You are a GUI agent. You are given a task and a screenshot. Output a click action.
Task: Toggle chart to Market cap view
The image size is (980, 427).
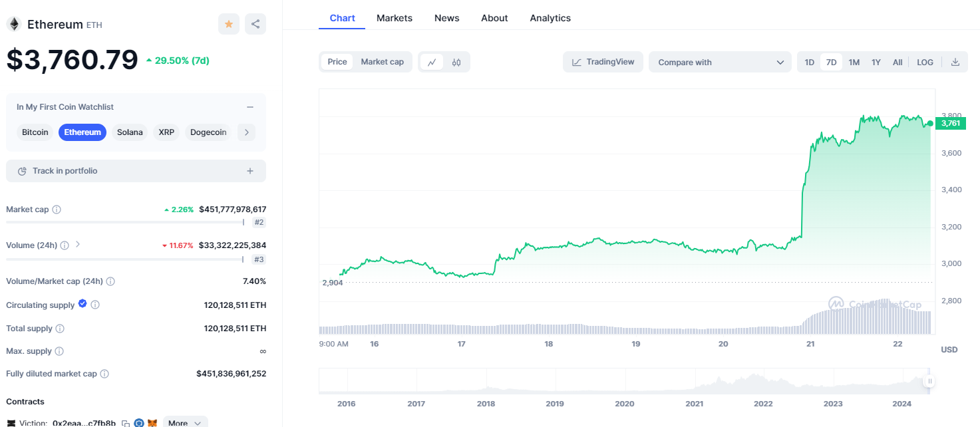(383, 62)
